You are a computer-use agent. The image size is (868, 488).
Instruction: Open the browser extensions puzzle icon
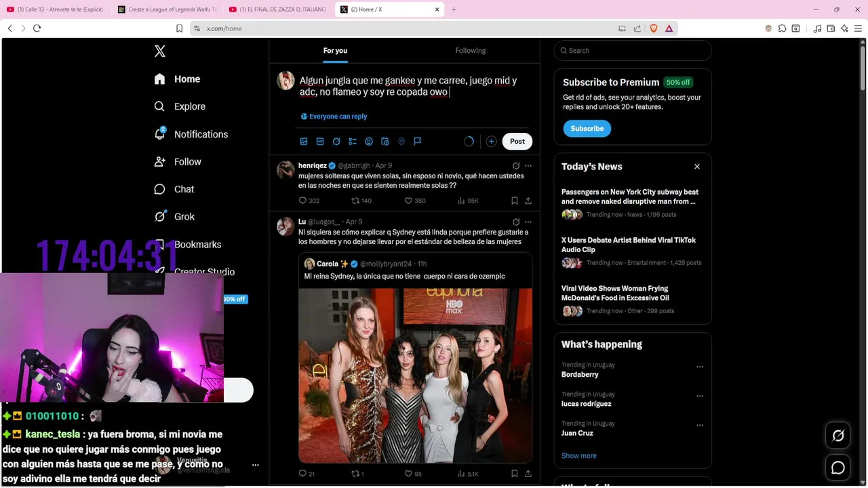click(782, 28)
